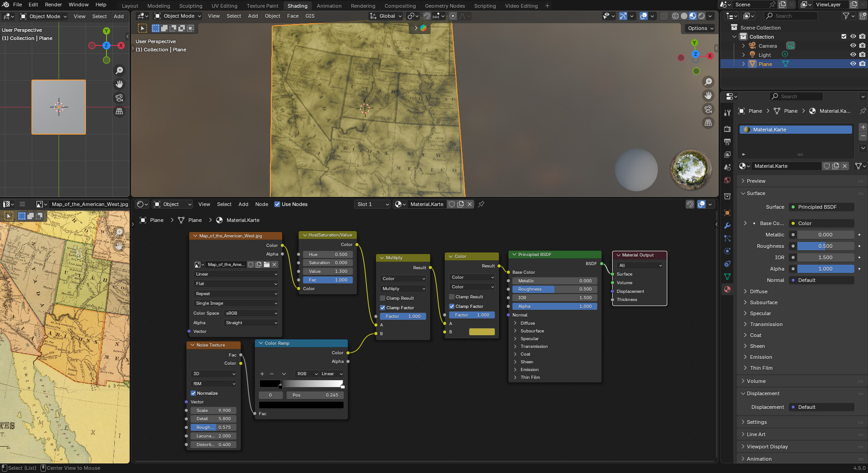Click the Material.Karte name field in properties
The height and width of the screenshot is (473, 868).
[x=786, y=166]
